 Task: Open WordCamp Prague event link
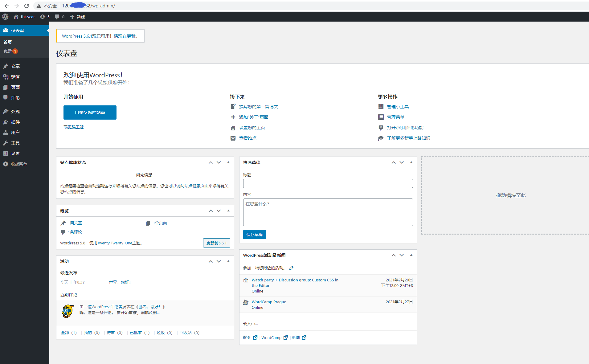(269, 302)
